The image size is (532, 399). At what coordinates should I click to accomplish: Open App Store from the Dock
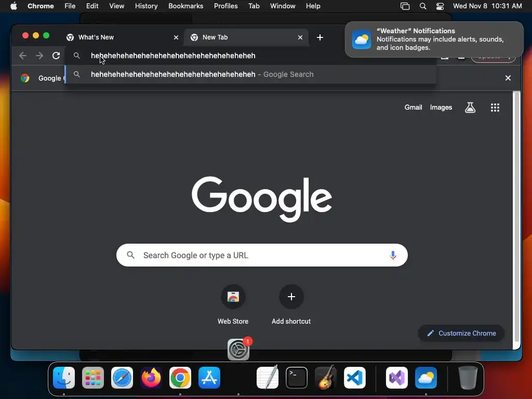click(209, 378)
